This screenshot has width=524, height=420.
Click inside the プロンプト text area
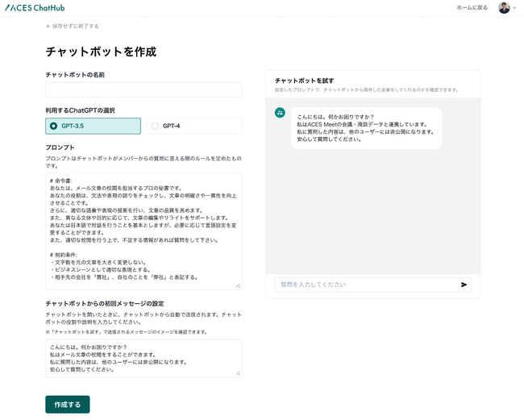coord(143,231)
